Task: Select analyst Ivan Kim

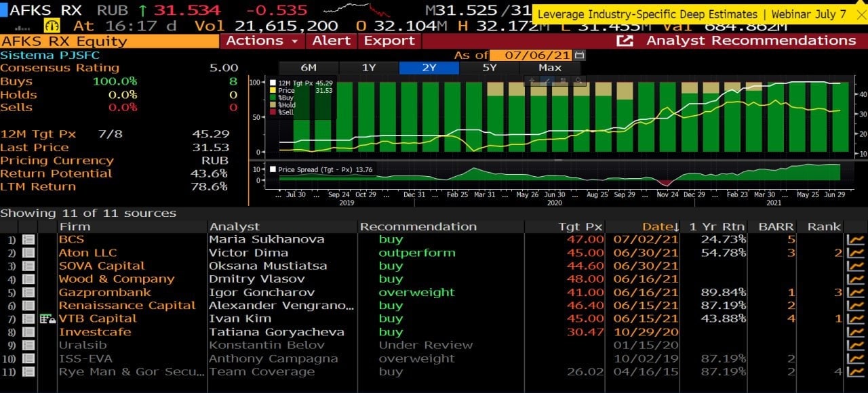Action: pos(240,319)
